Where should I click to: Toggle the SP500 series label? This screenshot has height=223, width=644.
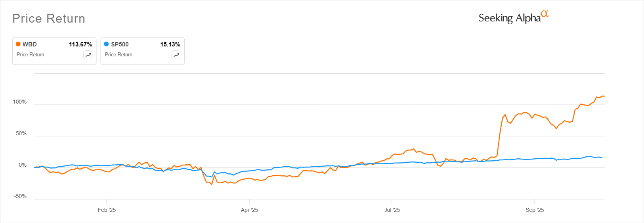coord(120,44)
